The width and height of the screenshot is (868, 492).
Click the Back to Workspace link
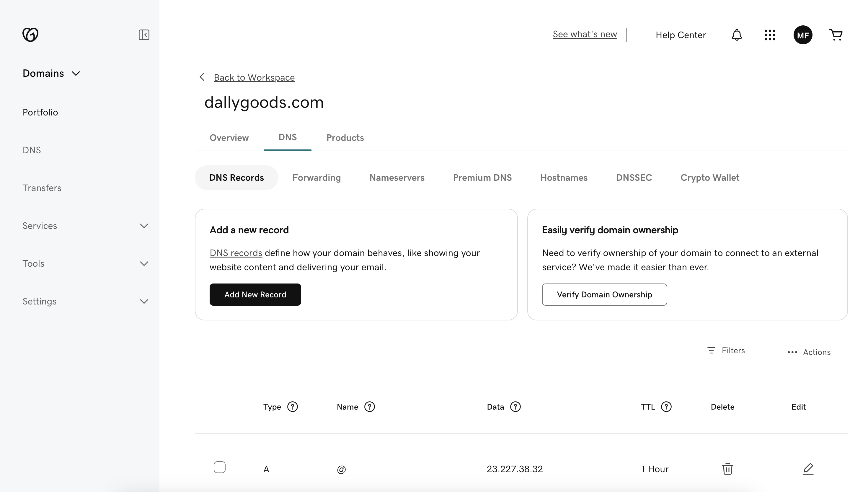254,77
